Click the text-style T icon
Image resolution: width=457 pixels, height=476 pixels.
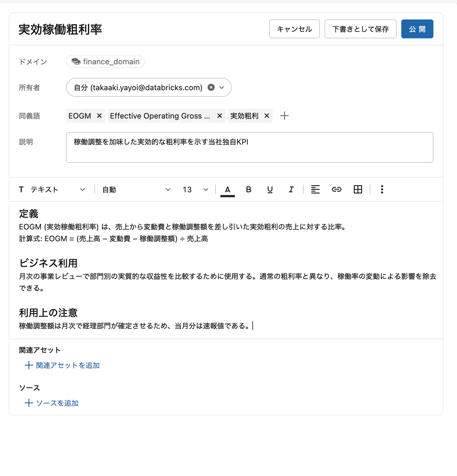click(21, 189)
